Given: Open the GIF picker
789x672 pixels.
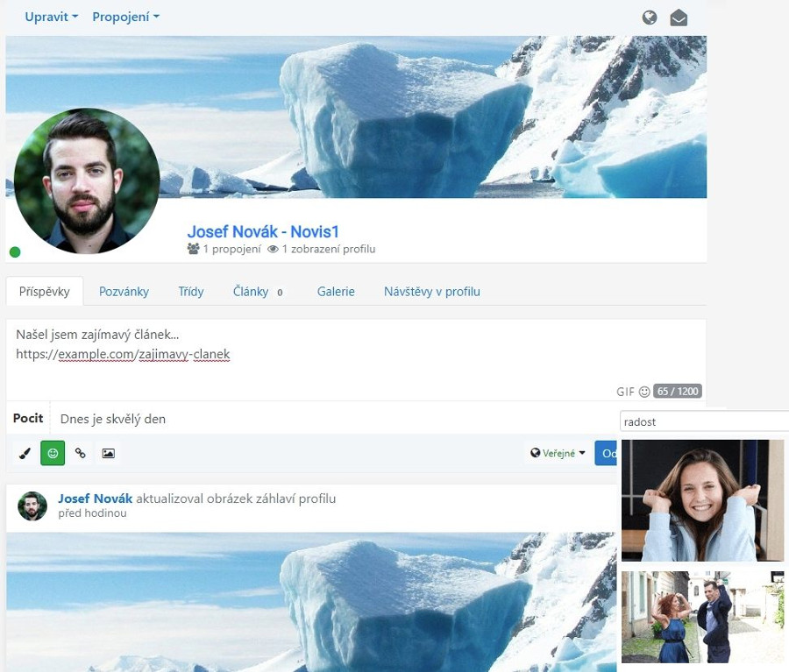Looking at the screenshot, I should pyautogui.click(x=625, y=392).
